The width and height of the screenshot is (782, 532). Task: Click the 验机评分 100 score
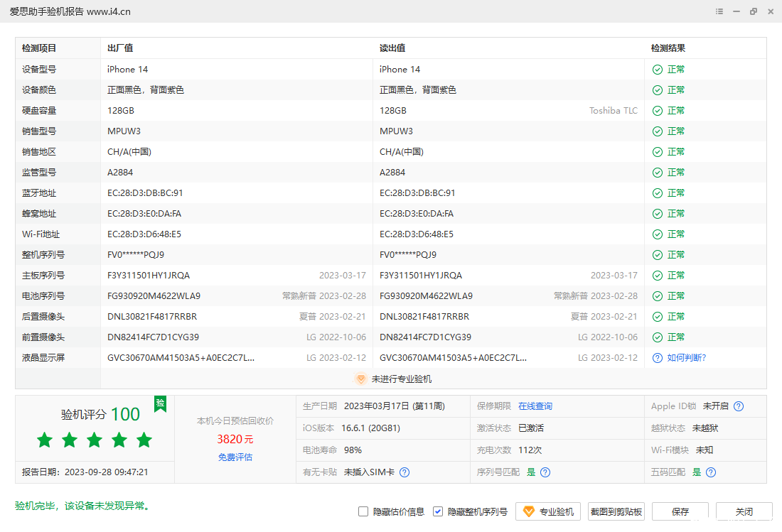tap(100, 414)
